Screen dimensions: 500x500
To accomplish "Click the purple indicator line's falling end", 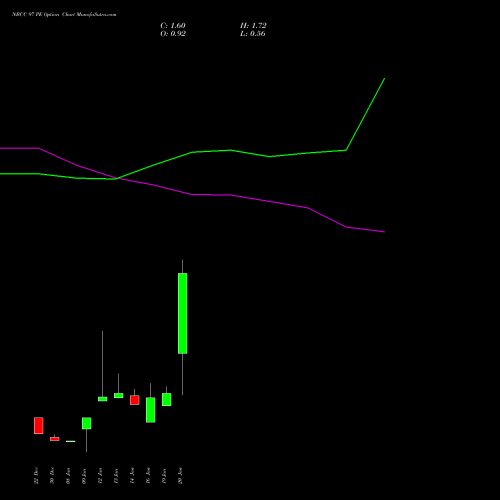I will 384,232.
